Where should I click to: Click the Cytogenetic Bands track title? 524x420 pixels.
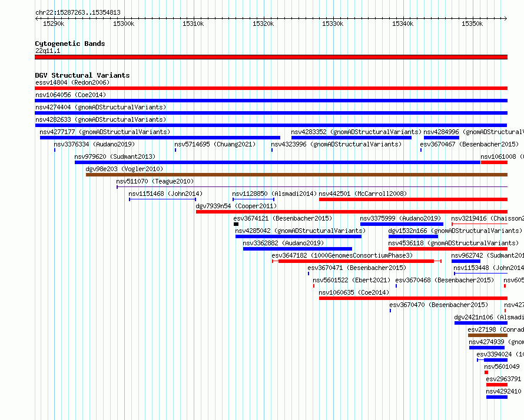coord(70,44)
